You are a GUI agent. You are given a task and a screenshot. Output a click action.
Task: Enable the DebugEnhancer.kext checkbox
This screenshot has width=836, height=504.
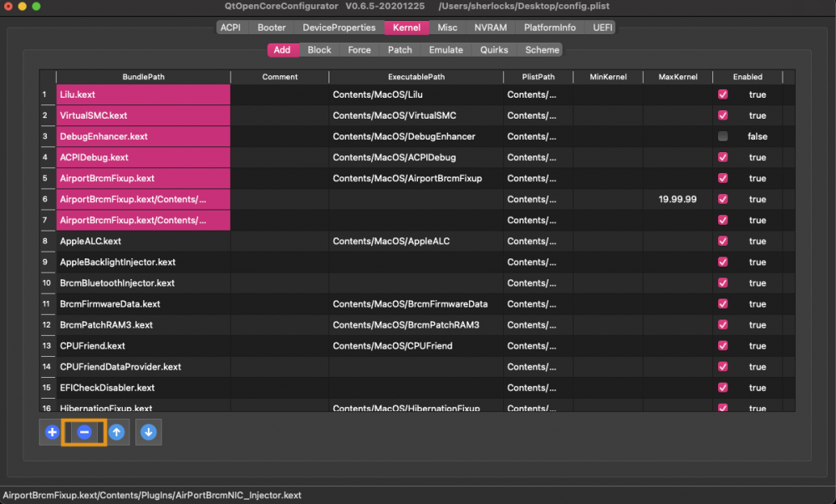723,136
